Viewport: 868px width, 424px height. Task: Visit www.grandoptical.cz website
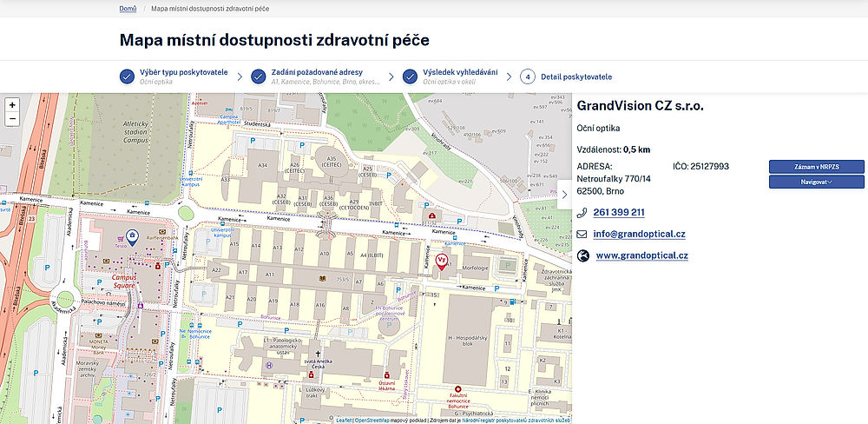(641, 255)
